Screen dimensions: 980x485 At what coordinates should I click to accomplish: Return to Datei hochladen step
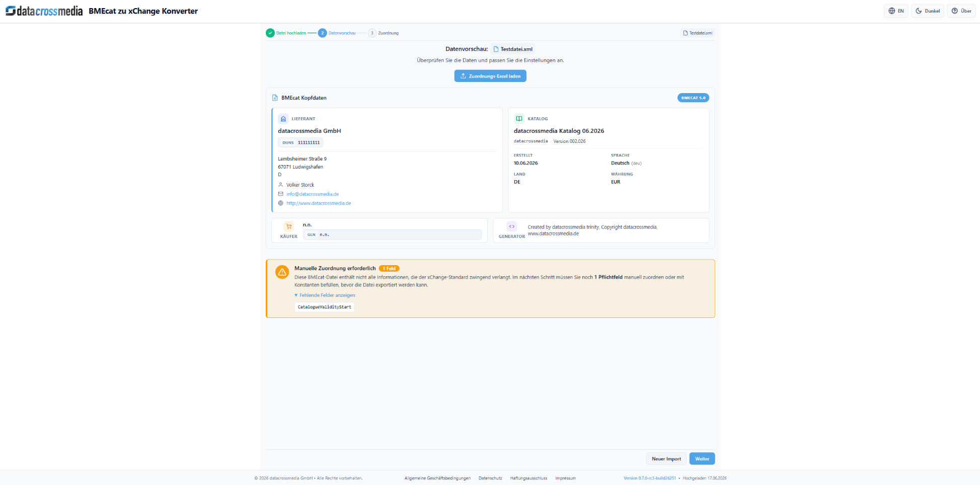tap(286, 33)
